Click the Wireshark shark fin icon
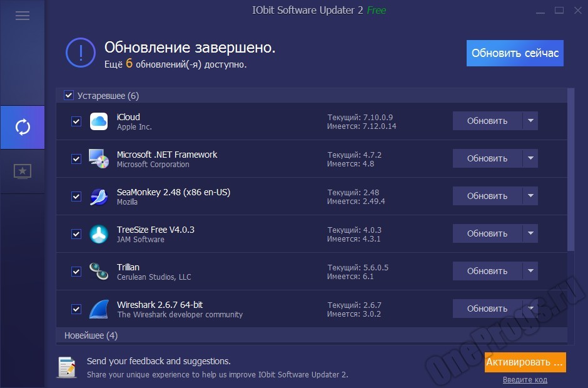The height and width of the screenshot is (388, 588). 99,309
